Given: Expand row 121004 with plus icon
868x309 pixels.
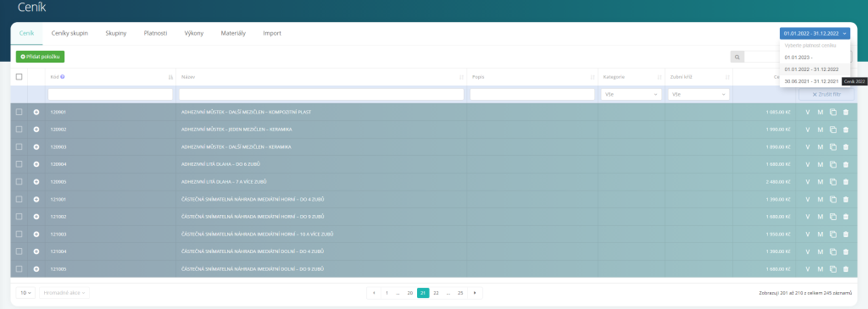Looking at the screenshot, I should (36, 251).
